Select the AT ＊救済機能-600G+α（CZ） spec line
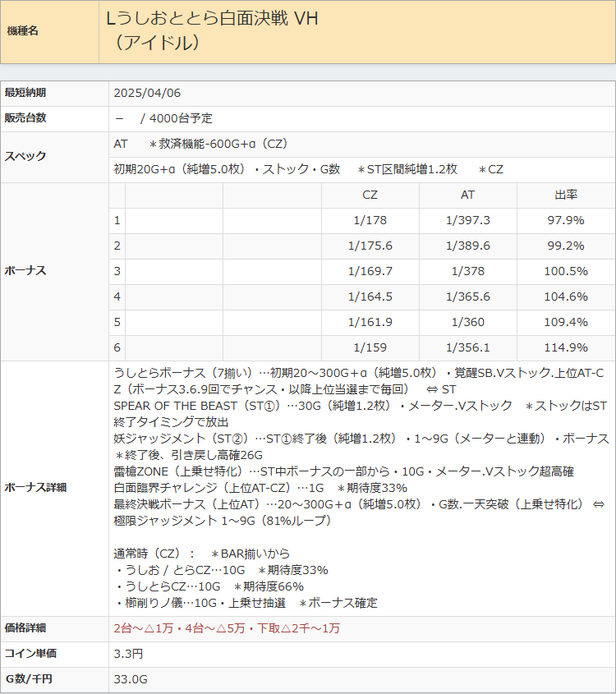 coord(202,144)
